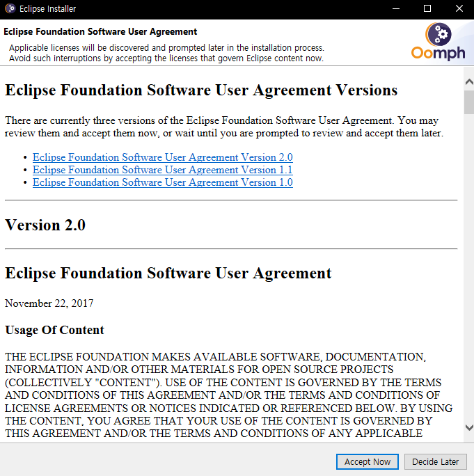This screenshot has width=474, height=476.
Task: Click the 'Version 2.0' heading
Action: [45, 225]
